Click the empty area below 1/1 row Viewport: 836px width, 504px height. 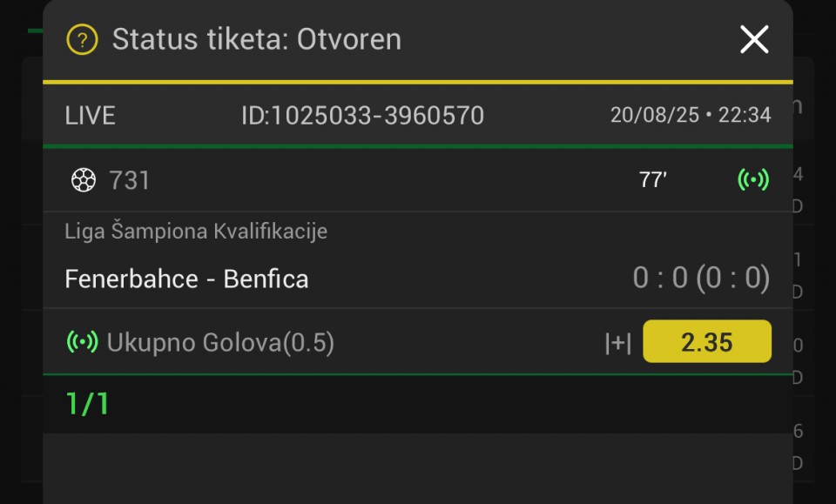418,468
